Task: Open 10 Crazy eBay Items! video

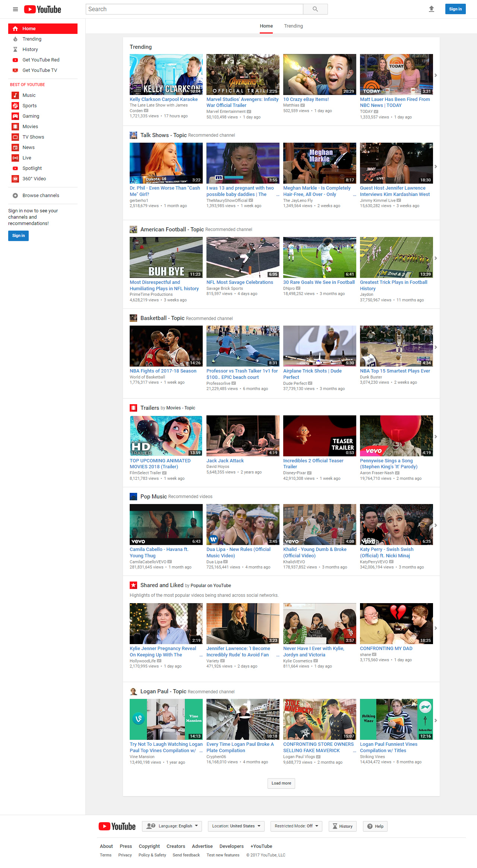Action: [x=306, y=99]
